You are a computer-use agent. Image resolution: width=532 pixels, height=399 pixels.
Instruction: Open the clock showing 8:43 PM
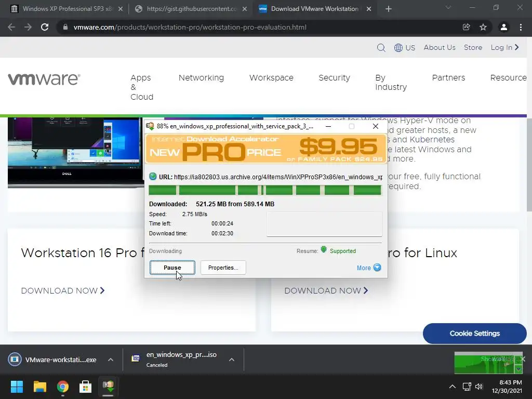[x=507, y=387]
